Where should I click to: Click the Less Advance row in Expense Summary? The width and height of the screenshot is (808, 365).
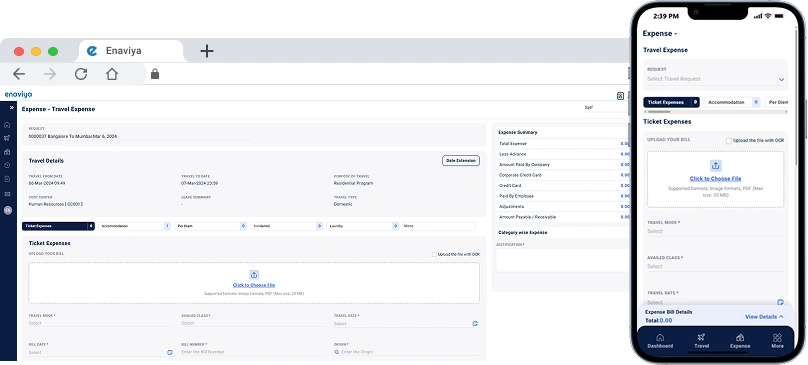563,154
